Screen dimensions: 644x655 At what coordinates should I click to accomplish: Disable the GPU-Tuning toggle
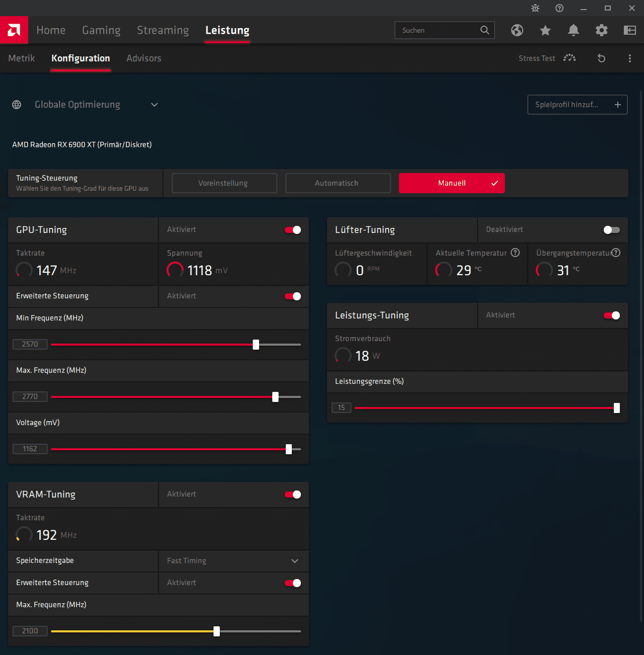tap(293, 230)
